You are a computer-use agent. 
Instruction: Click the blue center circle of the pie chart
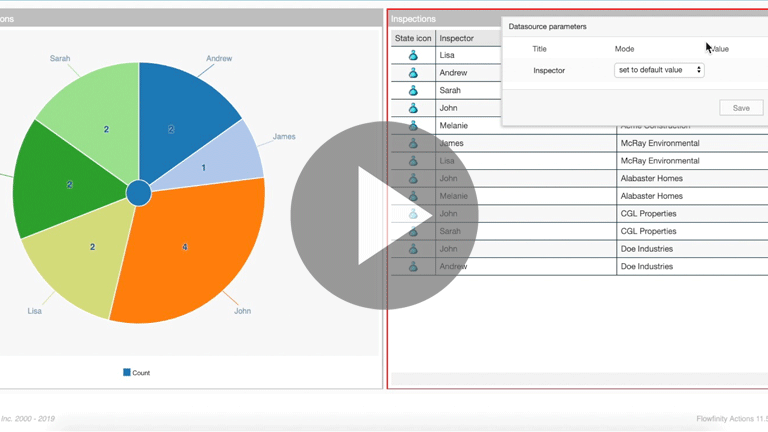pyautogui.click(x=139, y=193)
